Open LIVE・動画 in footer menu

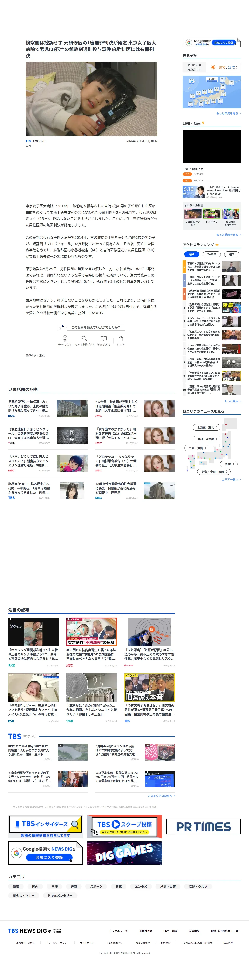coord(170,931)
